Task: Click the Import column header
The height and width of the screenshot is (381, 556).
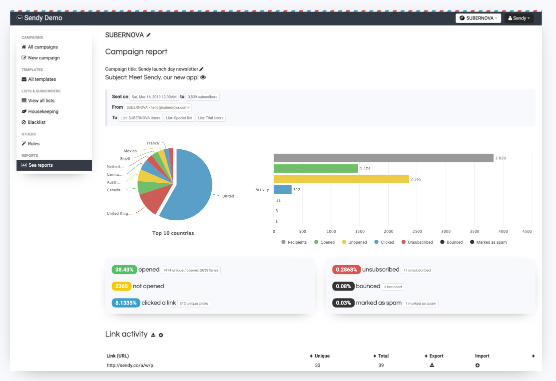Action: tap(482, 356)
